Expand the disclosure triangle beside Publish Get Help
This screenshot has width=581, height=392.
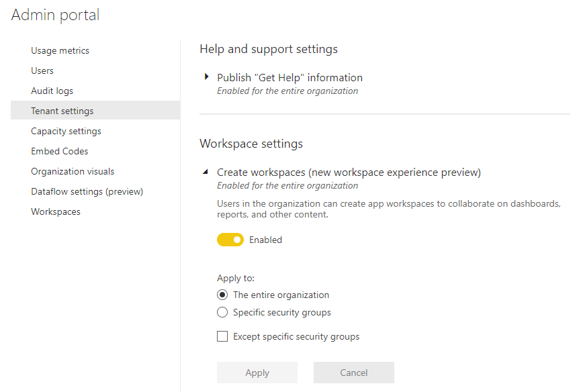coord(206,77)
